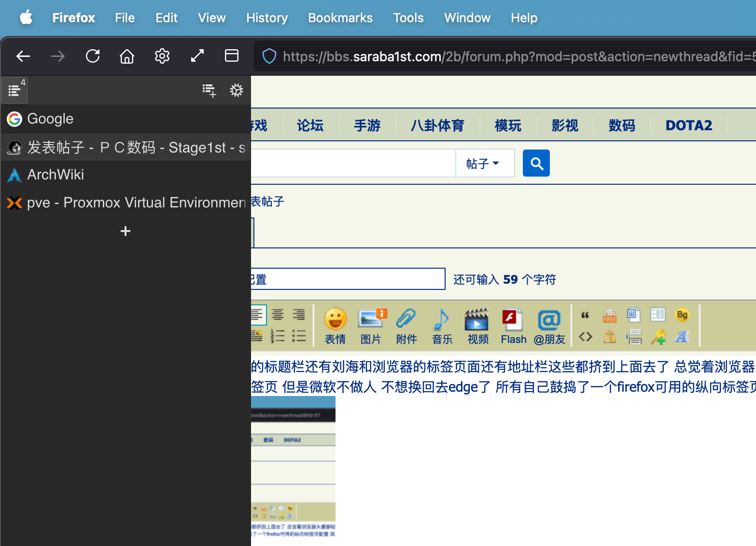The height and width of the screenshot is (546, 756).
Task: Switch to the Google tab
Action: (126, 119)
